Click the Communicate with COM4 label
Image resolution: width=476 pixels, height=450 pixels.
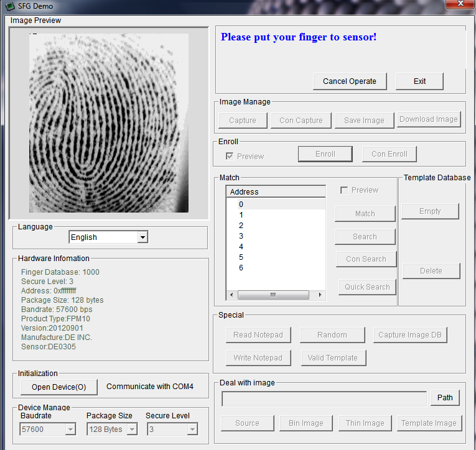[x=150, y=387]
